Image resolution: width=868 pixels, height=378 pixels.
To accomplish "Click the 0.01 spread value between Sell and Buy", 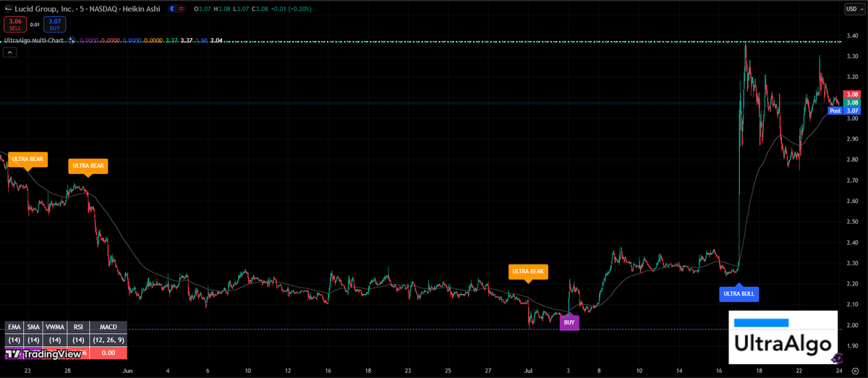I will point(35,24).
